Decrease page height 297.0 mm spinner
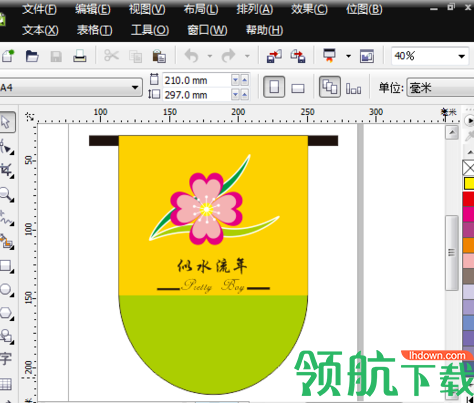Screen dimensions: 474x403 coord(235,95)
